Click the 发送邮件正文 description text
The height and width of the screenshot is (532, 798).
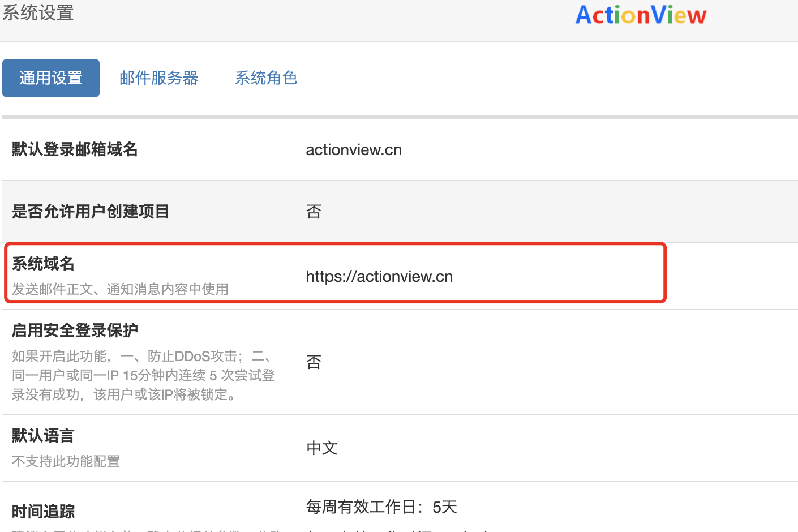(x=120, y=289)
